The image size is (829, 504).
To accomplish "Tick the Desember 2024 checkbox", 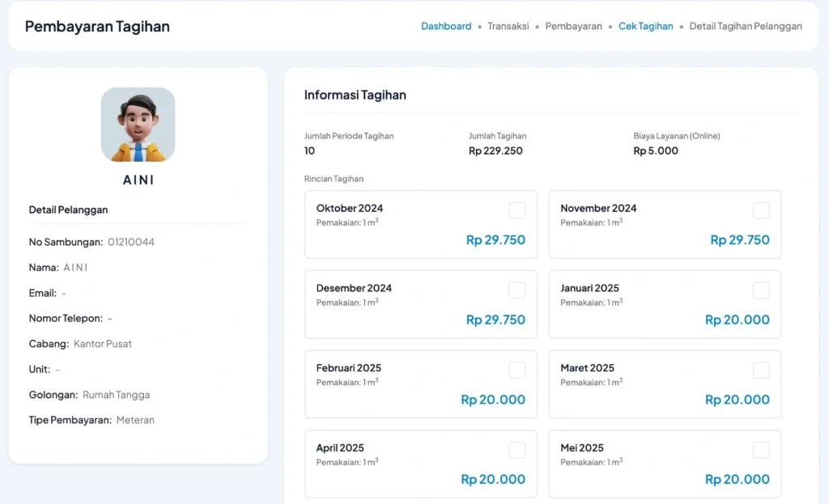I will 517,290.
